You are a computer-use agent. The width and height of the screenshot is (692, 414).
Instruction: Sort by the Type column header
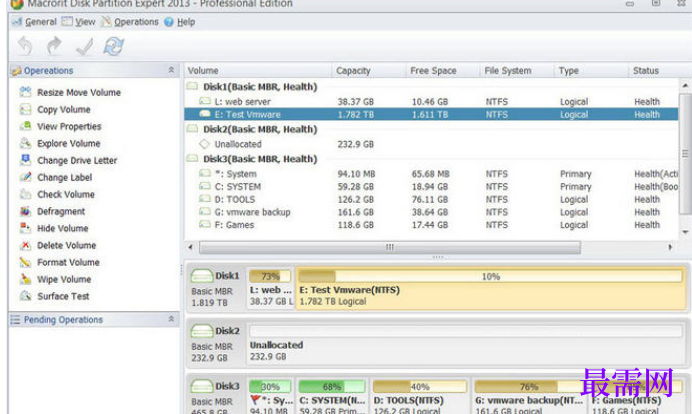click(x=591, y=70)
